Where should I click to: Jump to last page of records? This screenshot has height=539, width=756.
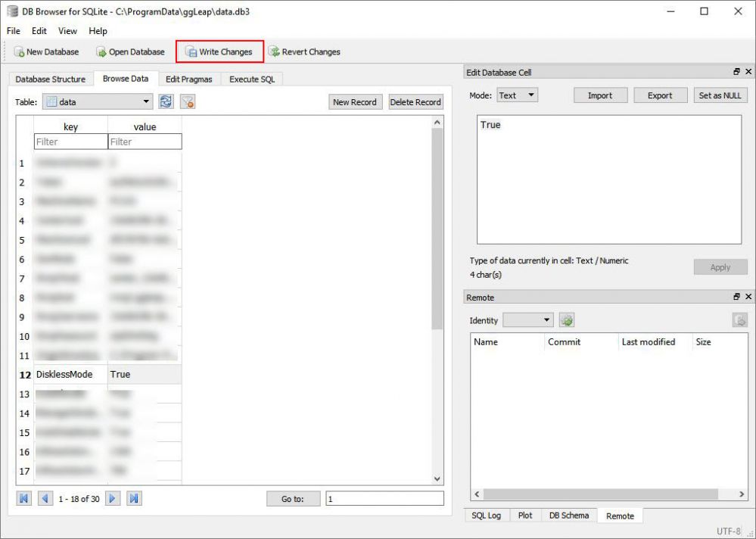coord(134,499)
